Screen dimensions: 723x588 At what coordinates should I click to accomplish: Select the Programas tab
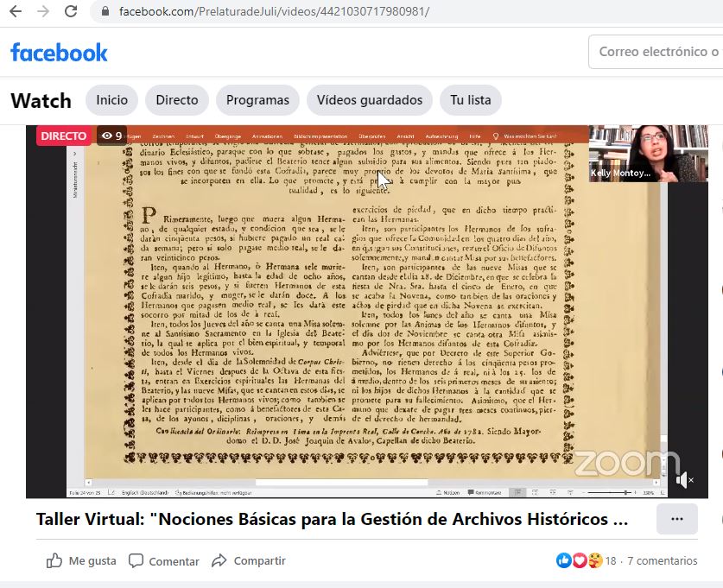click(x=257, y=100)
